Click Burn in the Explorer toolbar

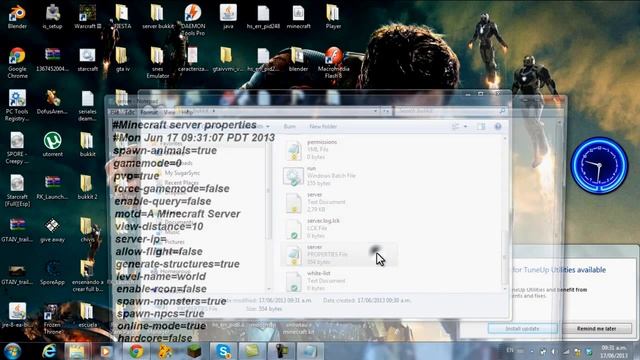pyautogui.click(x=289, y=127)
